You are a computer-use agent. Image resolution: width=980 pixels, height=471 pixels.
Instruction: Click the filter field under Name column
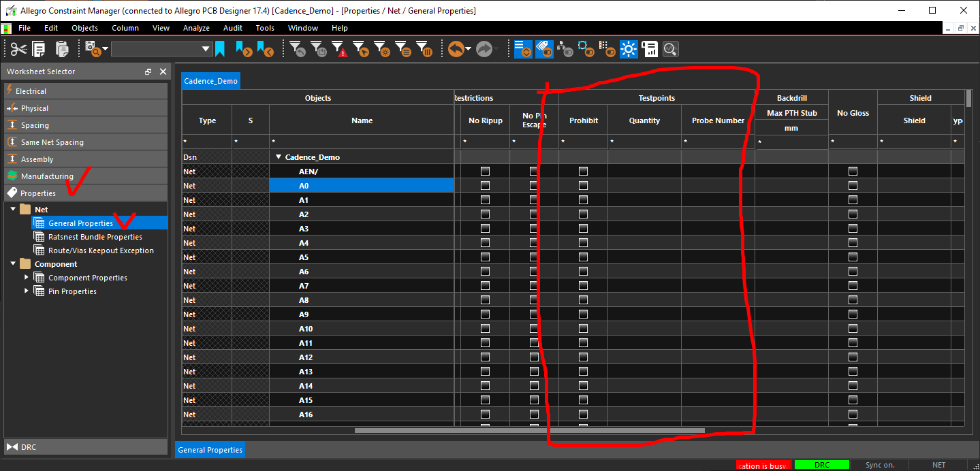point(362,142)
